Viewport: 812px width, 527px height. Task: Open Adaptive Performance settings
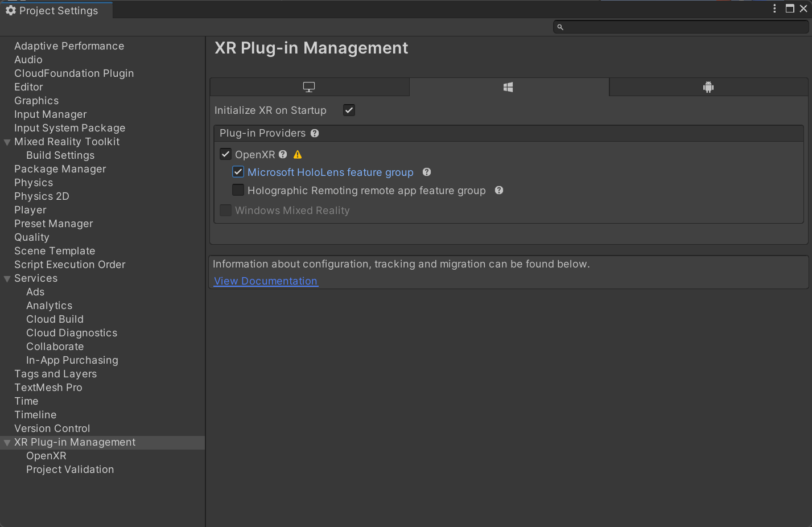(69, 46)
